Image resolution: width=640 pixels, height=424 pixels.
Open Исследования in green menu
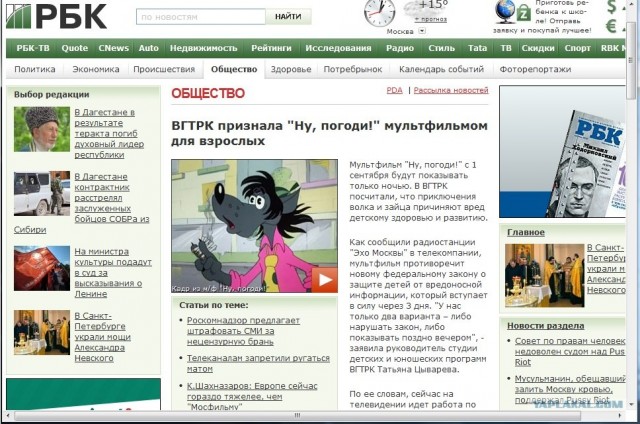[338, 48]
